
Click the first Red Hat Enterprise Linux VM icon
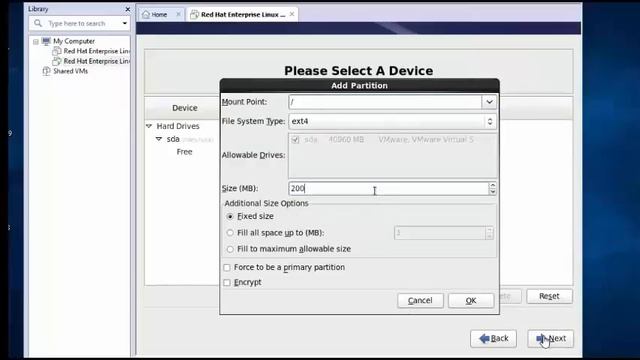57,51
